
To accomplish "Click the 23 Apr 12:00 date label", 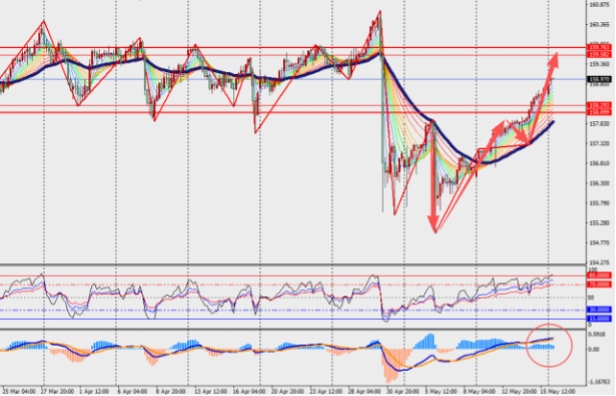I will 325,392.
